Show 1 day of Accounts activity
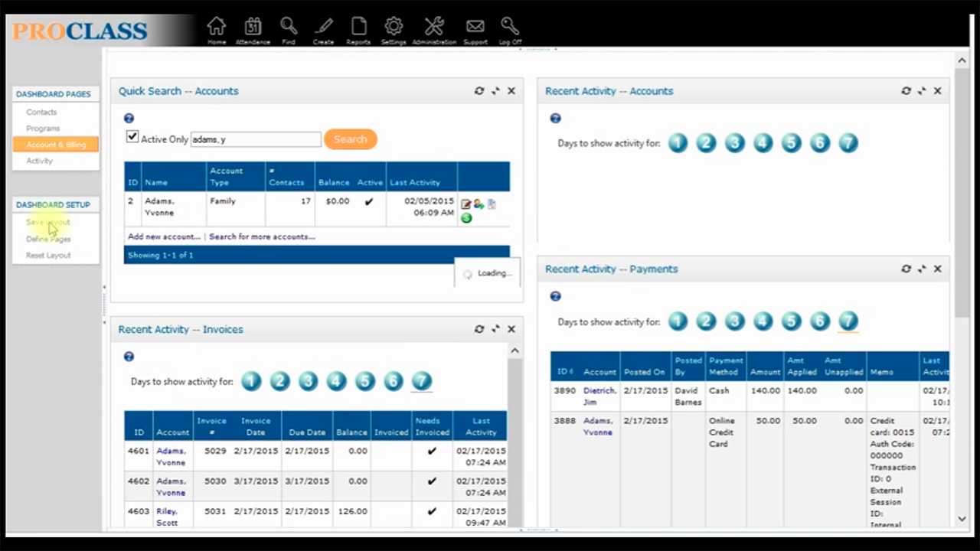Screen dimensions: 980x551 coord(678,143)
